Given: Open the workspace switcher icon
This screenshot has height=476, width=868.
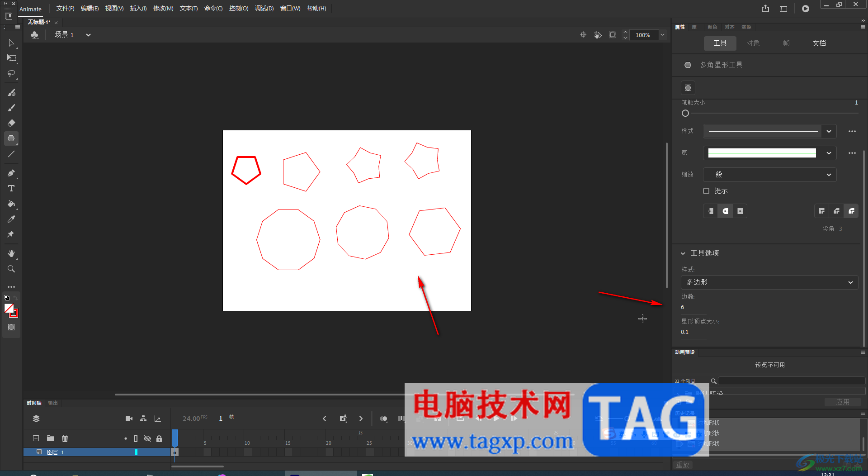Looking at the screenshot, I should point(783,9).
